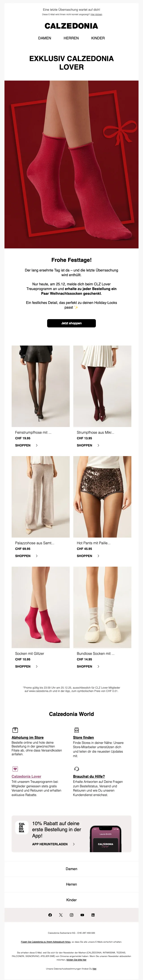Click chevron next to Feinstrumpfhose SHOPPEN

coord(36,445)
